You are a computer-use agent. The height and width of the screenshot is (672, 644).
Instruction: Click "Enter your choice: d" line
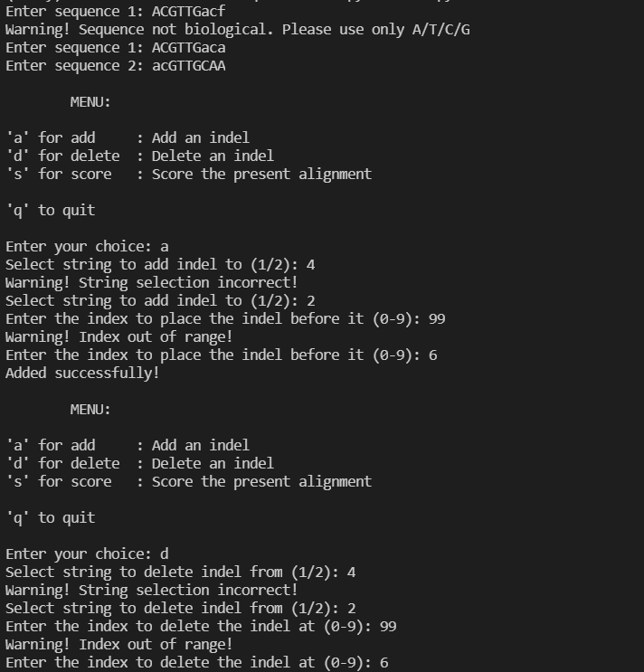[x=87, y=554]
